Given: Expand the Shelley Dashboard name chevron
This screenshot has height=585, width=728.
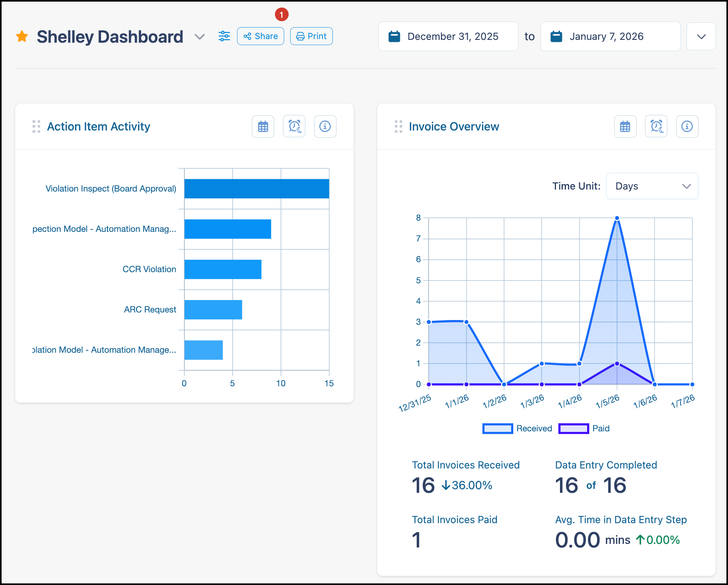Looking at the screenshot, I should (x=200, y=37).
